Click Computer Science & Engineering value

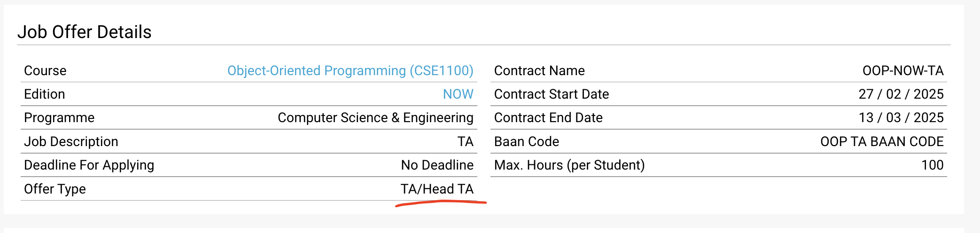375,117
